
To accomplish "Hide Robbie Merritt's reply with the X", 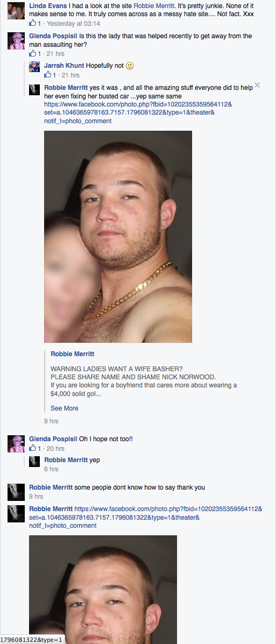I will (x=257, y=85).
